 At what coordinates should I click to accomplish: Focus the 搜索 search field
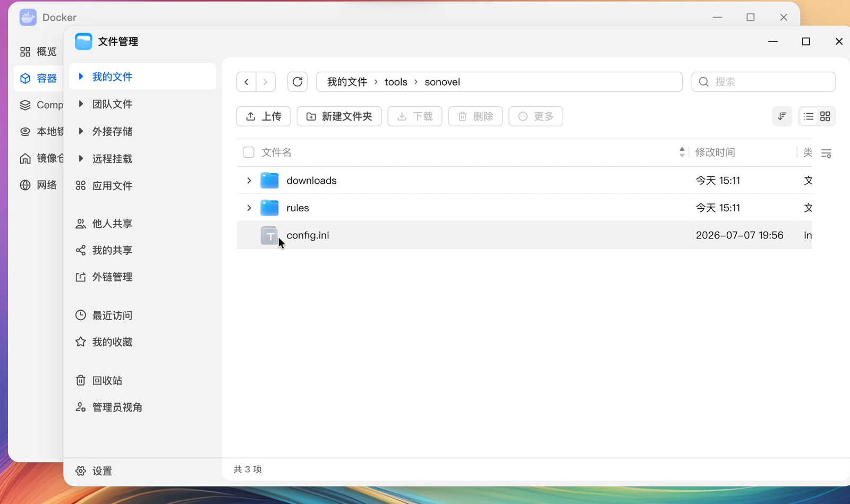coord(763,82)
